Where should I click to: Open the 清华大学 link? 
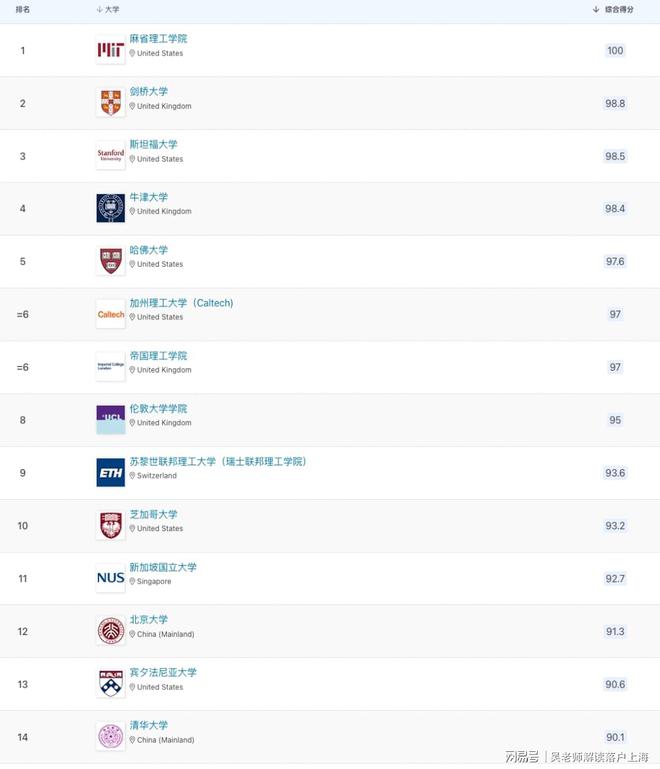pyautogui.click(x=149, y=725)
